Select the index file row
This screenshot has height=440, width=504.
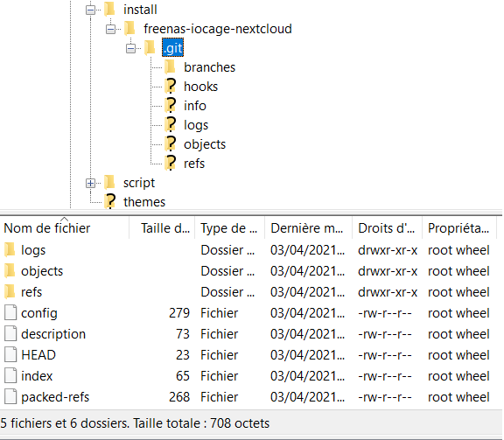[x=251, y=376]
